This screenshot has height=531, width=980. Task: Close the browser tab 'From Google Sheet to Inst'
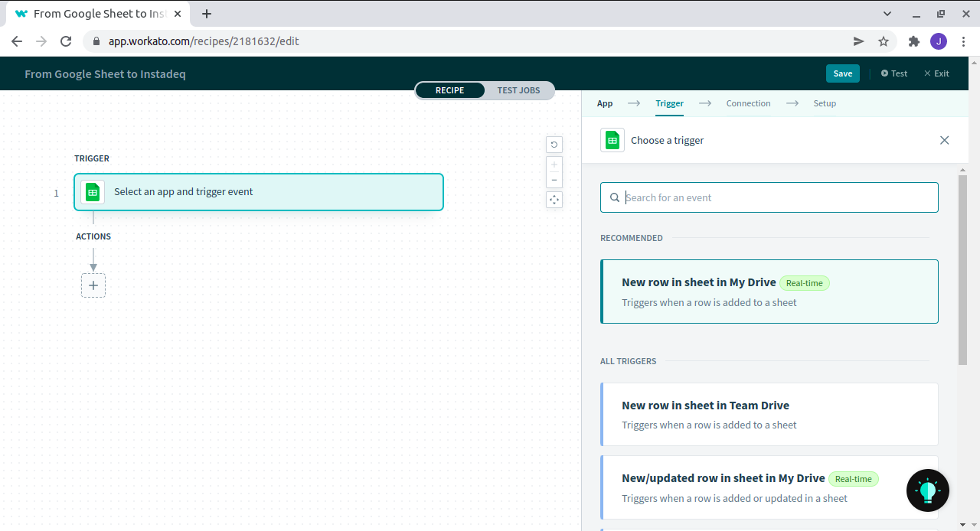(178, 14)
